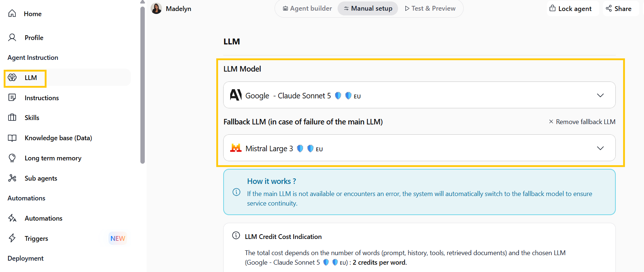The image size is (644, 272).
Task: Click the Sub agents icon
Action: point(12,178)
